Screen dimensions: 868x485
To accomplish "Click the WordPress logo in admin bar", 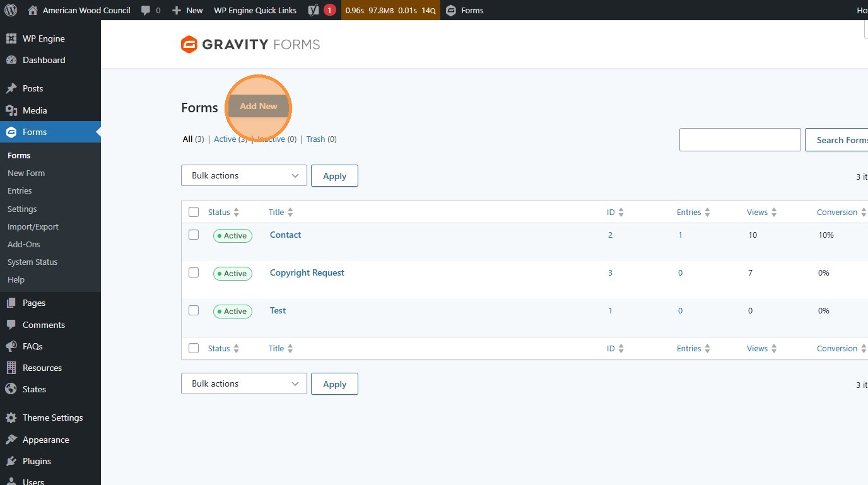I will point(11,10).
